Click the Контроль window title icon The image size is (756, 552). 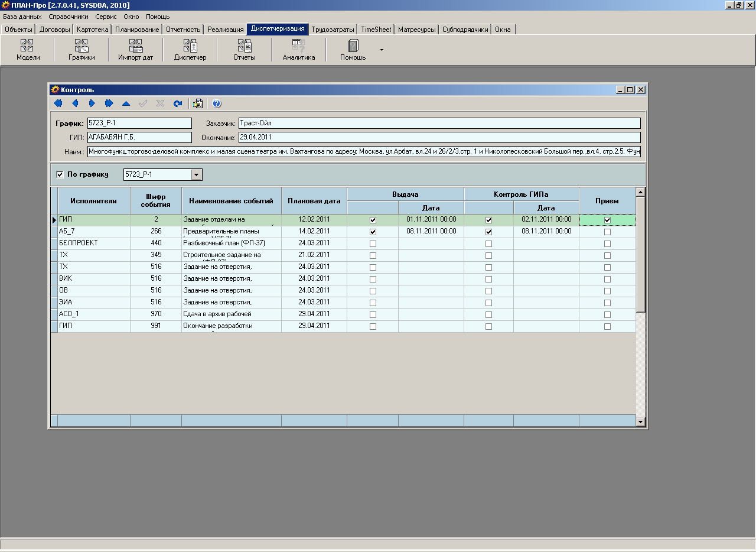click(x=55, y=90)
